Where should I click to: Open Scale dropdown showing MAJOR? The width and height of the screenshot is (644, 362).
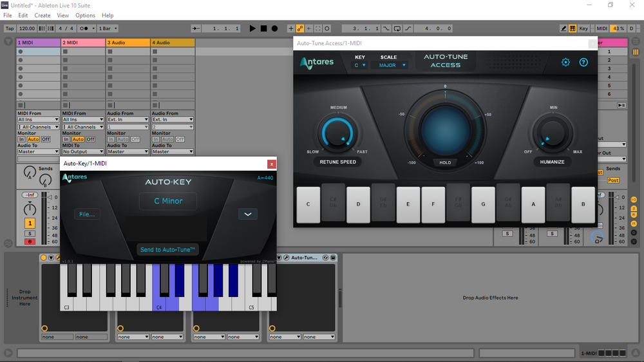(392, 65)
